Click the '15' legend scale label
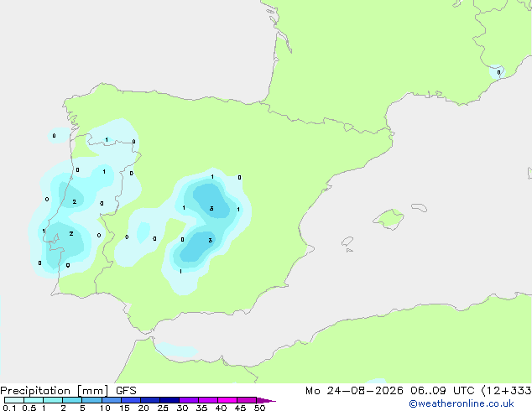 (x=124, y=408)
